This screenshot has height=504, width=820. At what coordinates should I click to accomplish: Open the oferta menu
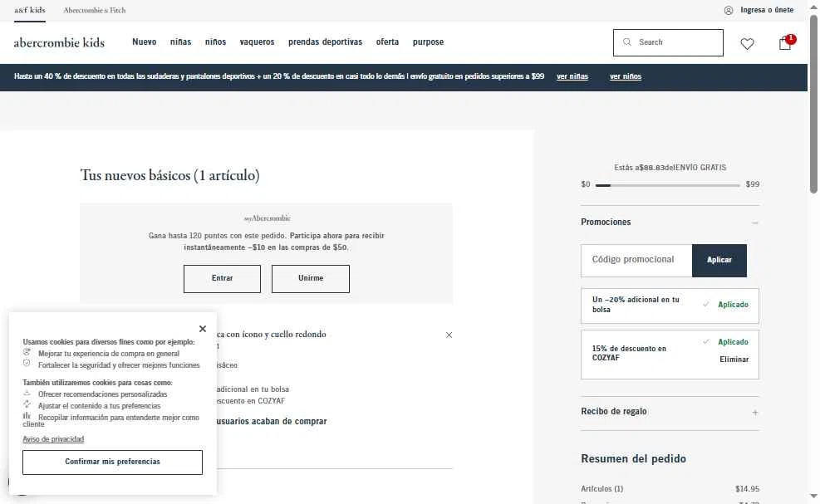pyautogui.click(x=387, y=42)
